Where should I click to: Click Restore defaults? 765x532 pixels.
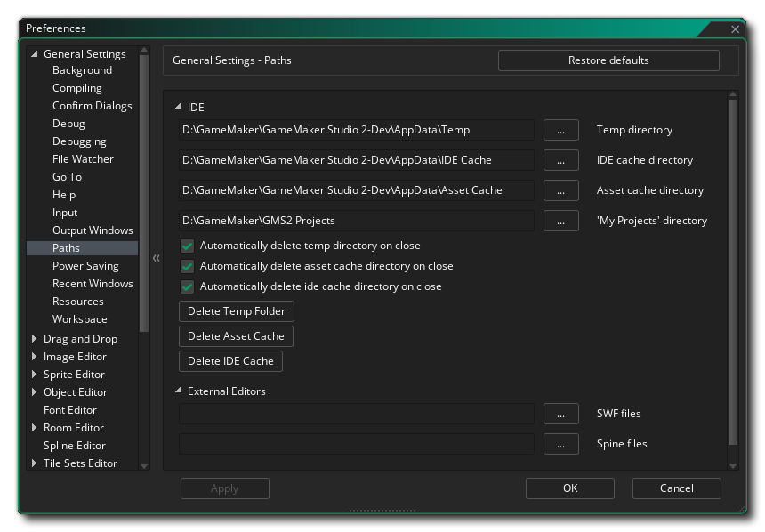608,60
